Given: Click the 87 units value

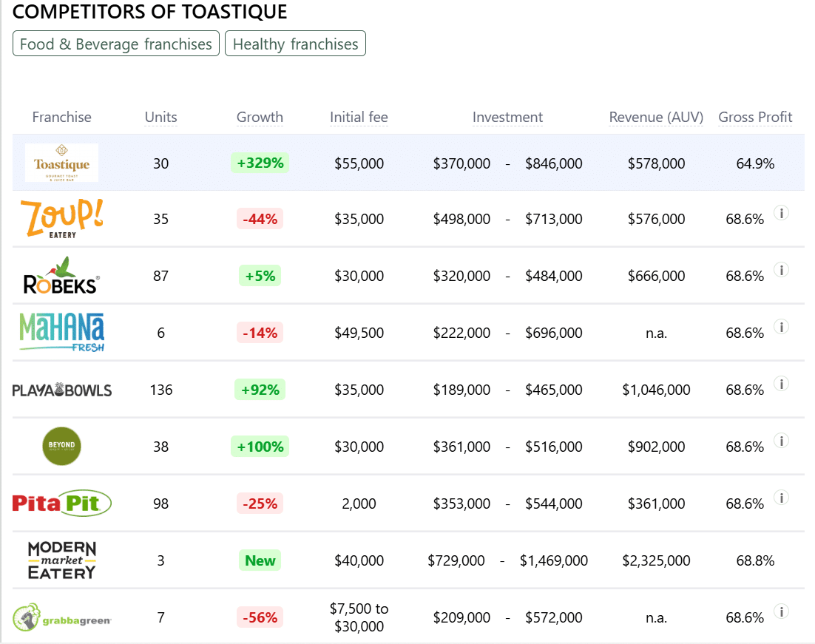Looking at the screenshot, I should (161, 276).
